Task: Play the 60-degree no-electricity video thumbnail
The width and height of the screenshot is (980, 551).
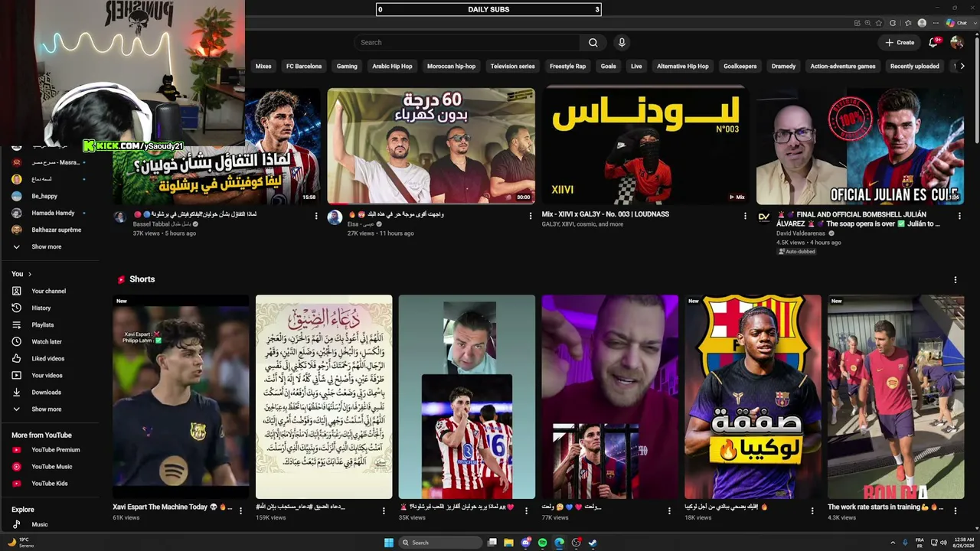Action: tap(431, 146)
